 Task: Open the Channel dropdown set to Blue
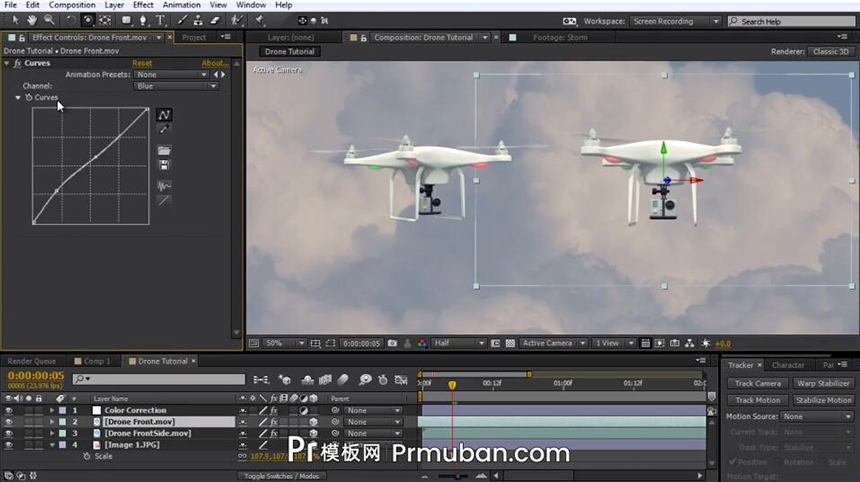176,86
